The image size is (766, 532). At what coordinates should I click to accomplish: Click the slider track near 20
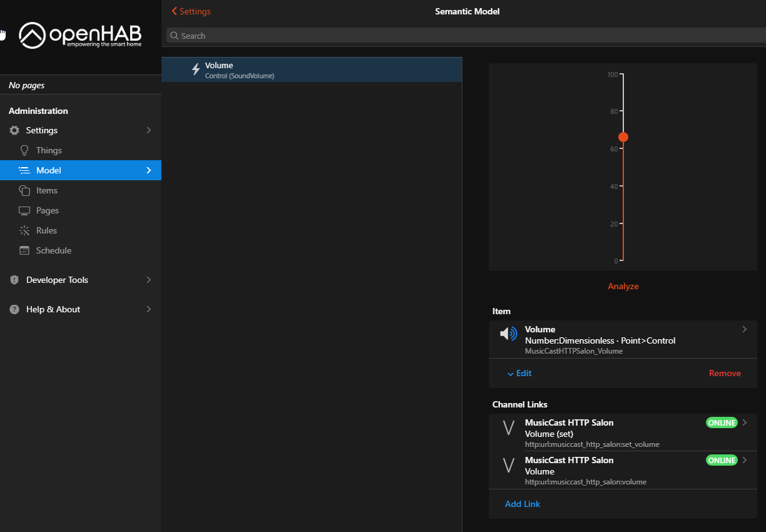[623, 223]
